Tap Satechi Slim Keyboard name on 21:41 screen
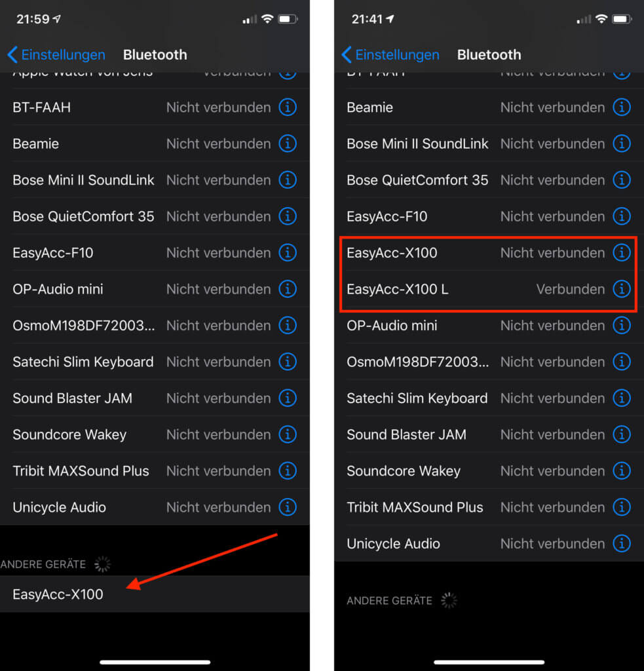Image resolution: width=644 pixels, height=671 pixels. (417, 398)
